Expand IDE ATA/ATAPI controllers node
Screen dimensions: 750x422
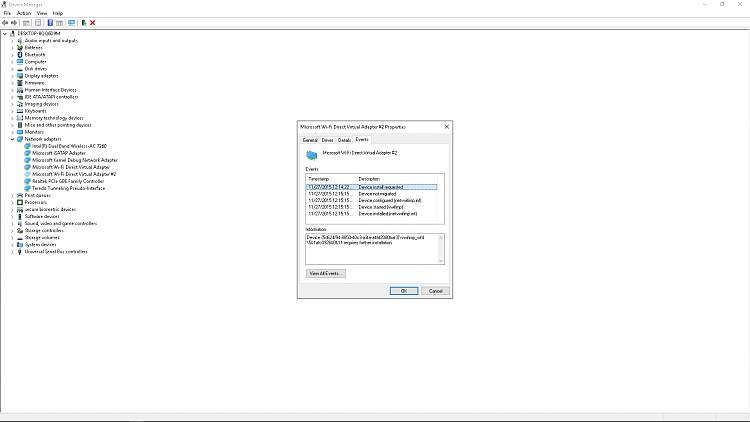click(12, 97)
